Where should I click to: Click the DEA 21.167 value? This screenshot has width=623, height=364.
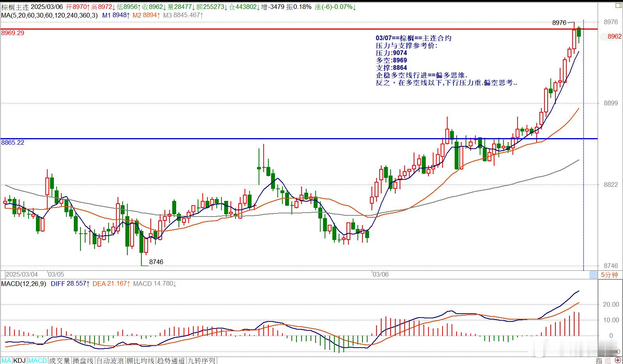coord(111,284)
